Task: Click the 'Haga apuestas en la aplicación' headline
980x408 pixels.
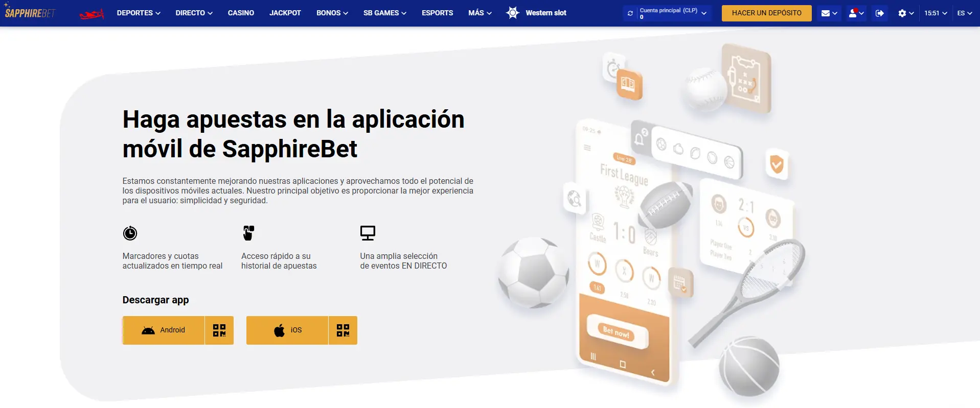Action: 293,134
